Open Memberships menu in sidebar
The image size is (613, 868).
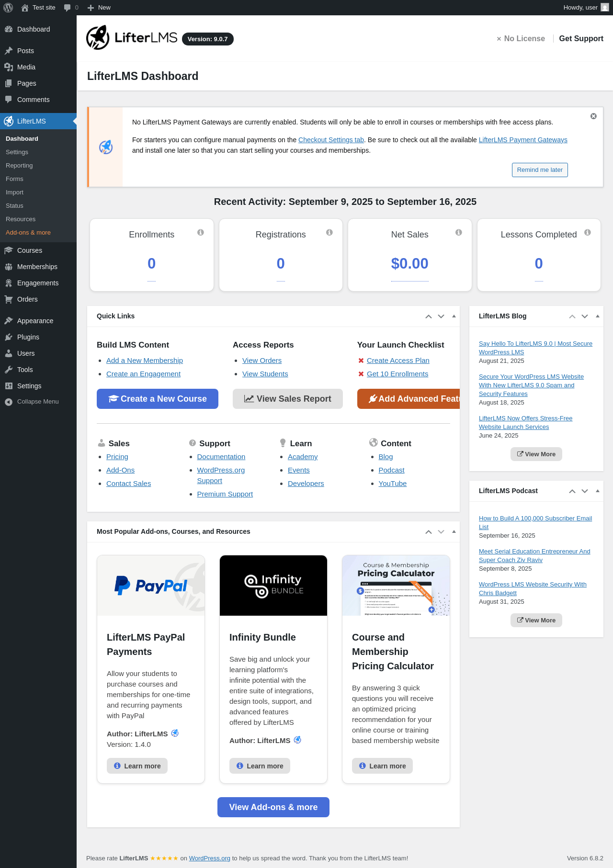[38, 267]
